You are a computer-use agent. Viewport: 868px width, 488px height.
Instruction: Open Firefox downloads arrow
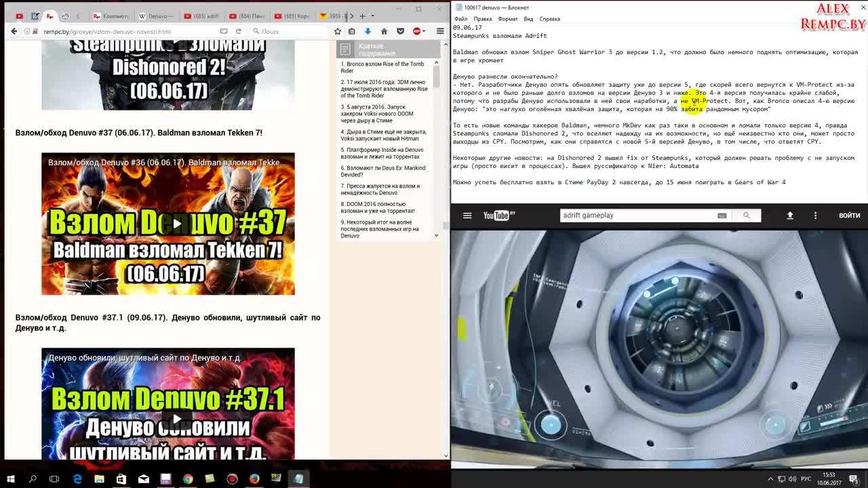tap(368, 31)
